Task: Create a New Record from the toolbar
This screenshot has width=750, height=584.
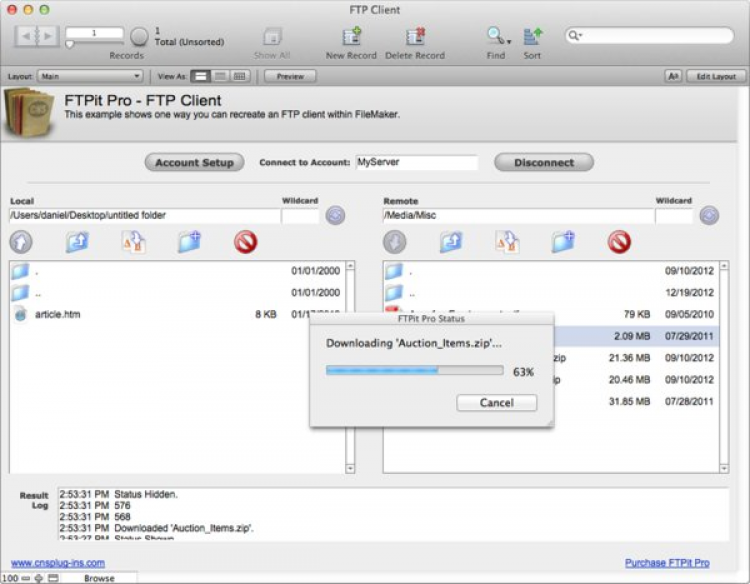Action: (352, 36)
